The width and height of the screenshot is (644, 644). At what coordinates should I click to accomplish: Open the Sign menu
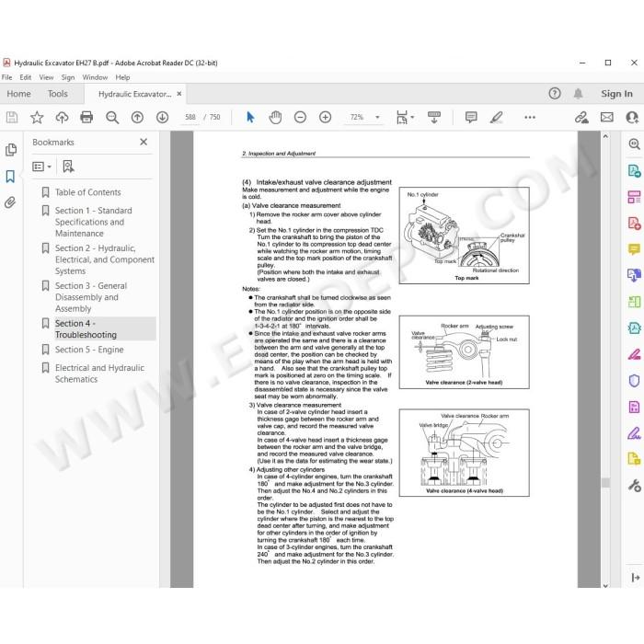68,77
